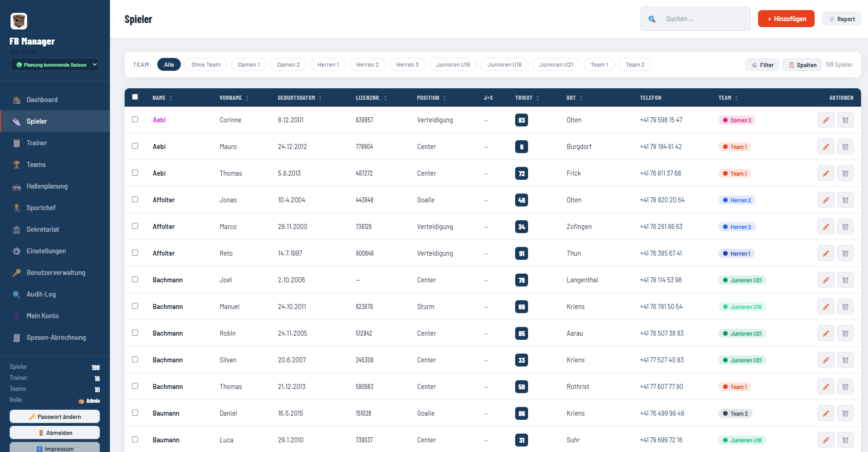Select the Junioren U18 team filter
This screenshot has width=868, height=452.
pos(504,65)
